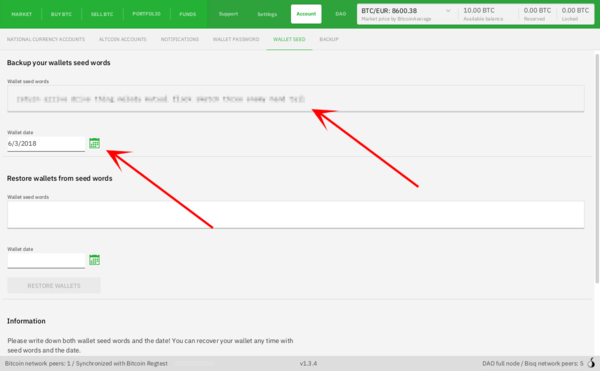Click the Bisq logo in status bar
600x371 pixels.
click(591, 363)
